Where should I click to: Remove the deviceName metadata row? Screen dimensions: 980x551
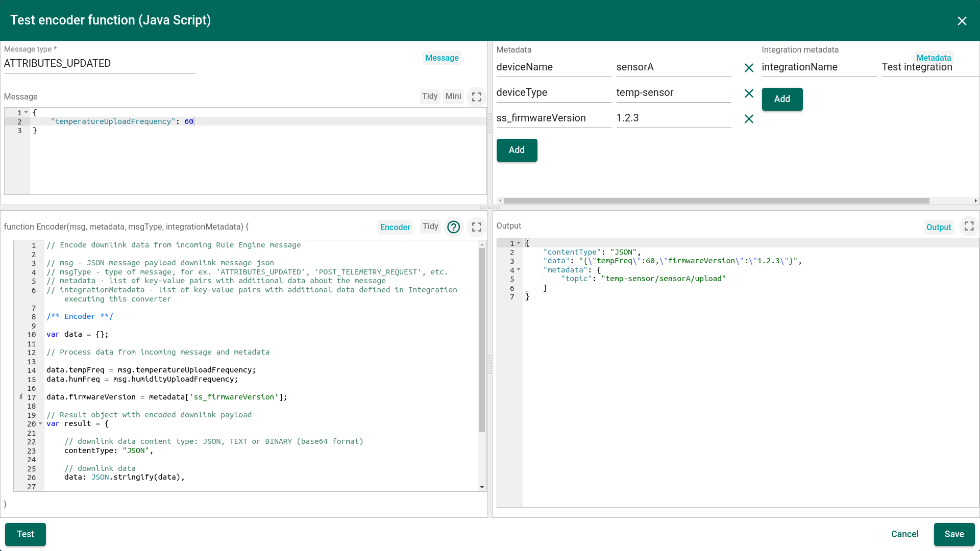click(749, 68)
